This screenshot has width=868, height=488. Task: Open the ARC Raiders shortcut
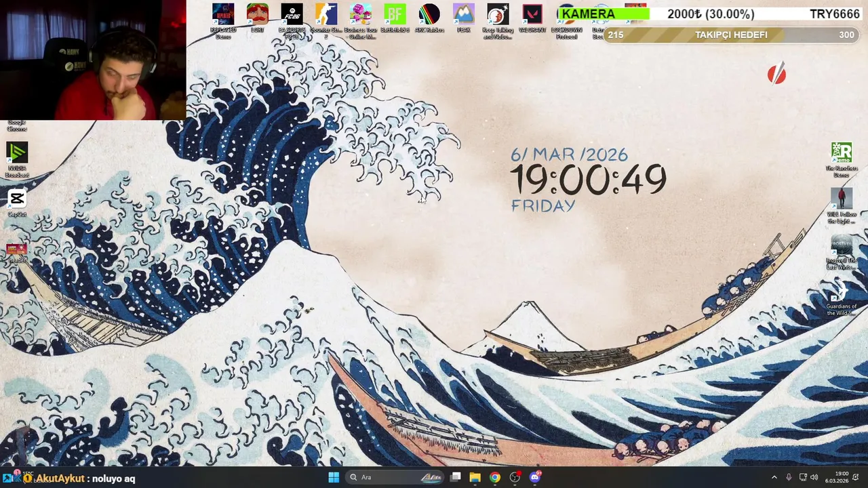(x=429, y=18)
